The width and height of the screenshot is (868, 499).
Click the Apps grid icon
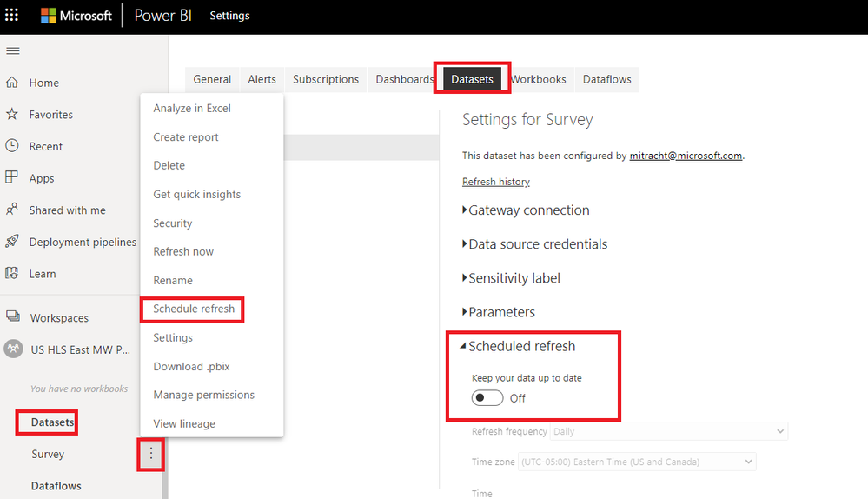click(11, 177)
